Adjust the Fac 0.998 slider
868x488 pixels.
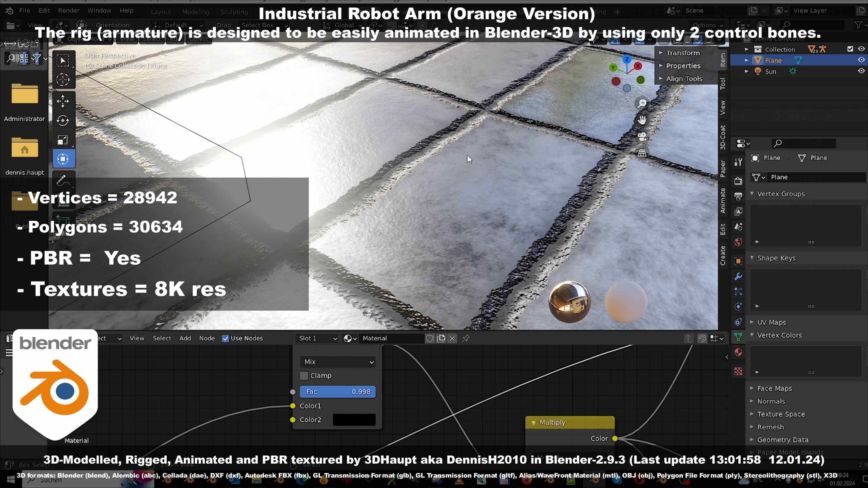[338, 392]
